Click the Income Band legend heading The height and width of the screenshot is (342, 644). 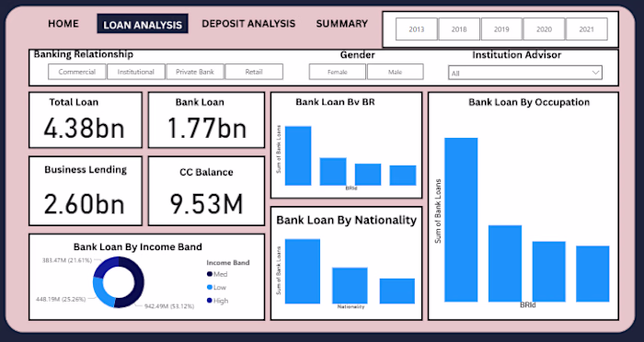pos(228,263)
